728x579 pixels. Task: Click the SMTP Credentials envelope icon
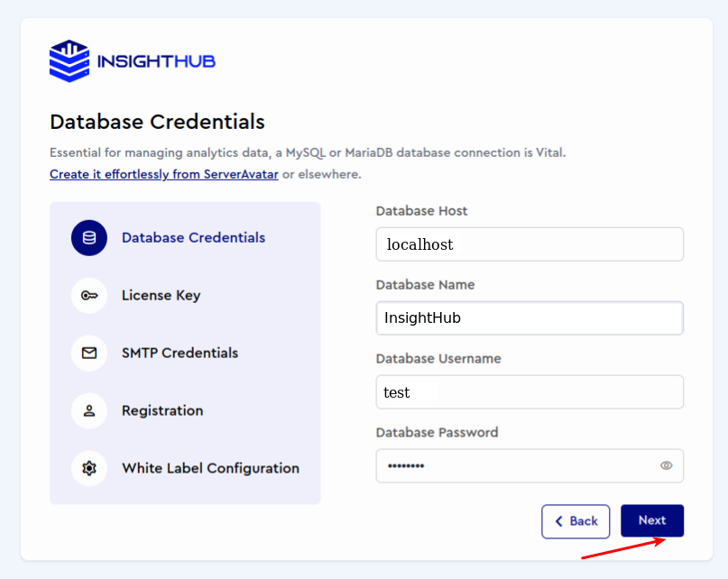[89, 353]
